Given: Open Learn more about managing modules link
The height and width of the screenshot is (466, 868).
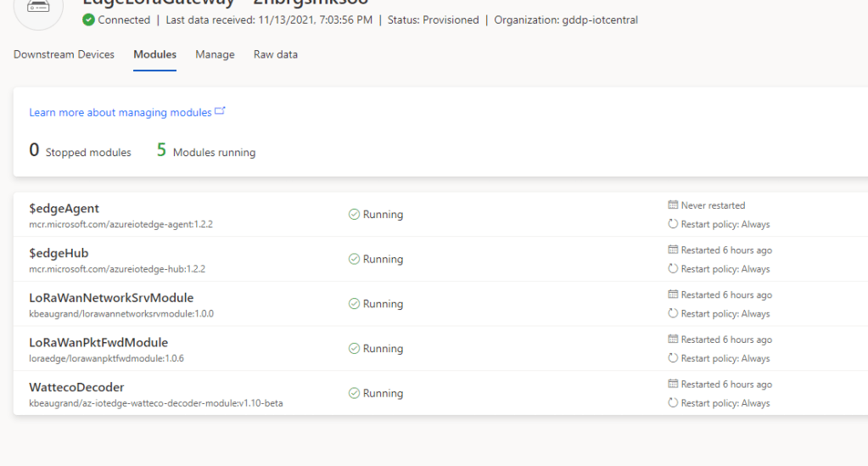Looking at the screenshot, I should pos(120,113).
